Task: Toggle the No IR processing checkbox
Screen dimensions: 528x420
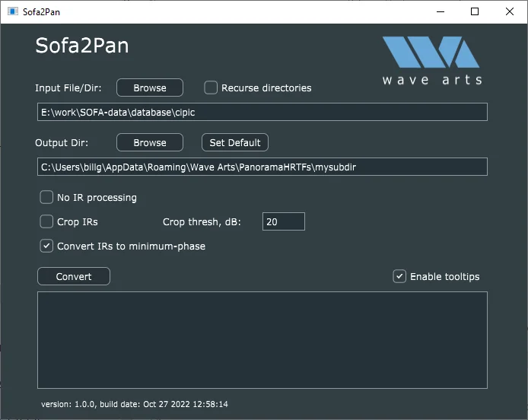Action: (46, 197)
